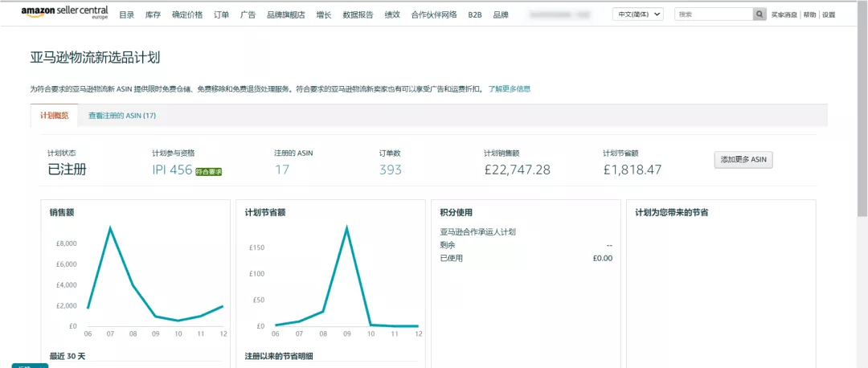Open the 数据报告 menu

point(358,15)
